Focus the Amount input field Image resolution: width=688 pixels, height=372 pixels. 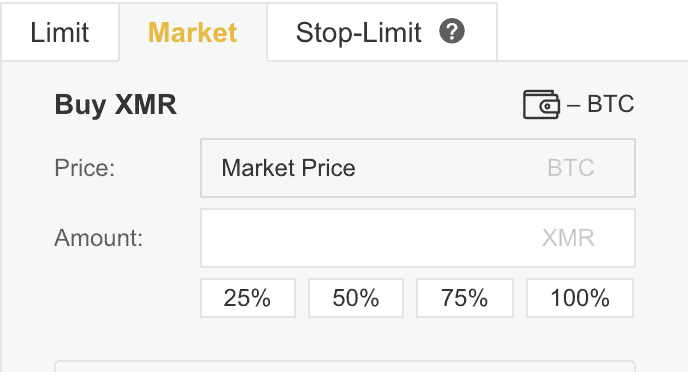click(418, 238)
